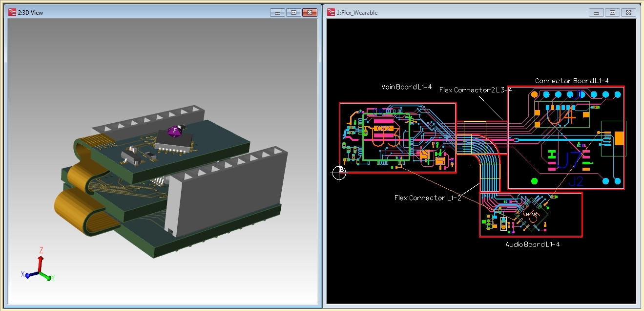Close the Flex_Wearable layout window

(628, 12)
